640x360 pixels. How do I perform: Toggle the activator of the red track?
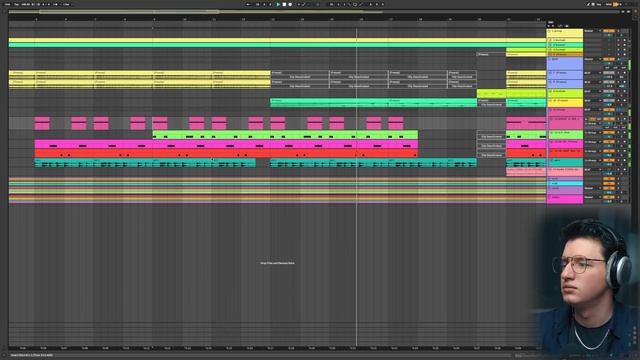[609, 151]
